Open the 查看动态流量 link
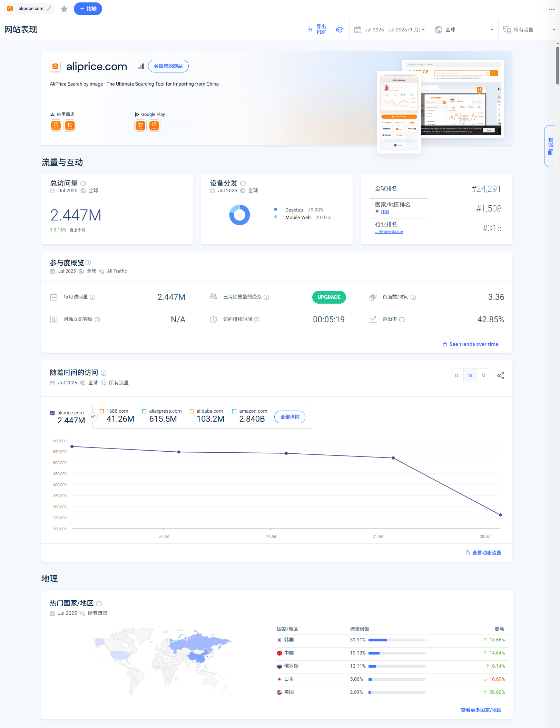The height and width of the screenshot is (728, 560). click(x=483, y=553)
